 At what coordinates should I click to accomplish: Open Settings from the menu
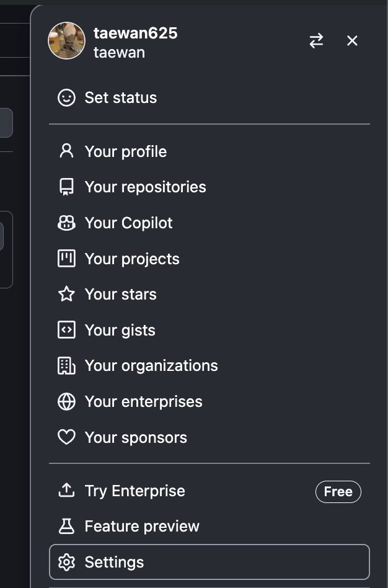point(209,562)
